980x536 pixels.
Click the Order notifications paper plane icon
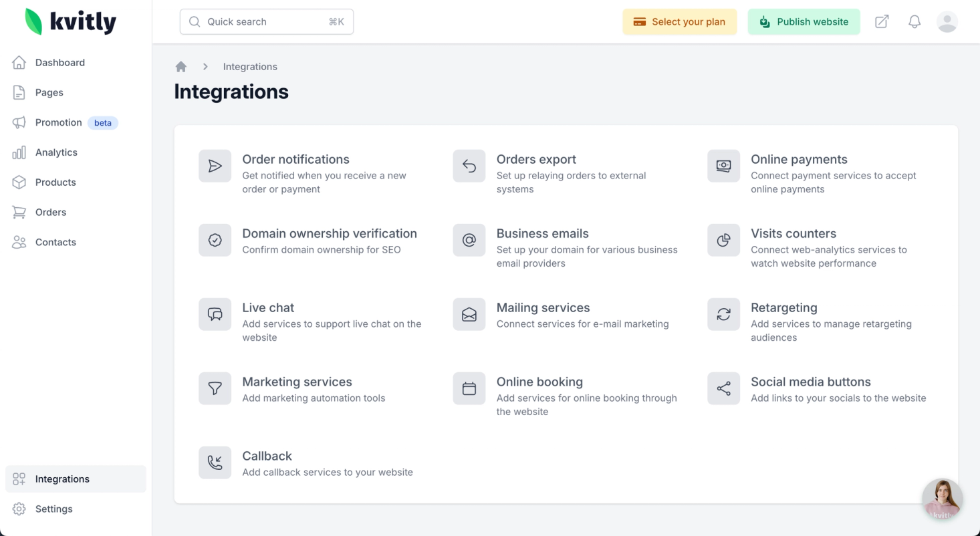(215, 166)
